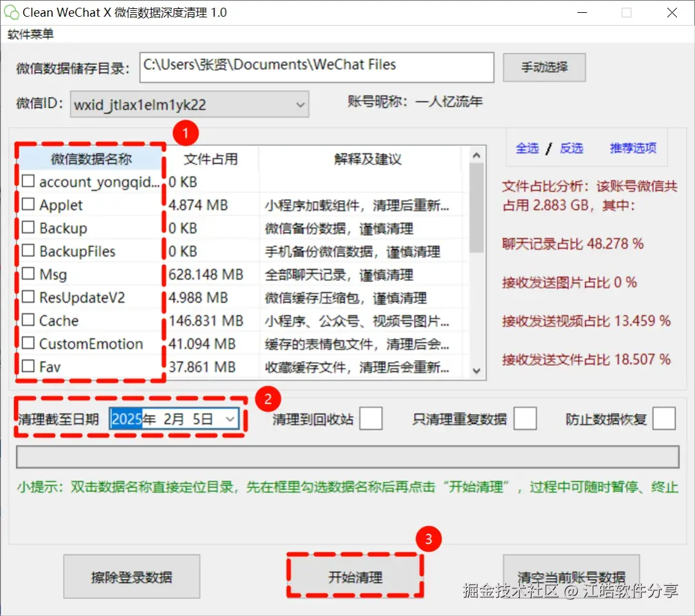Click the Applet size 4.874 MB

[x=198, y=205]
